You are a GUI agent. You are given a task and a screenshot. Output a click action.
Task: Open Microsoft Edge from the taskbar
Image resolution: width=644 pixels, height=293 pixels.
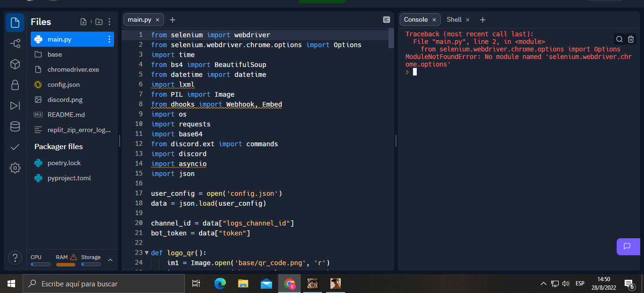click(x=220, y=284)
